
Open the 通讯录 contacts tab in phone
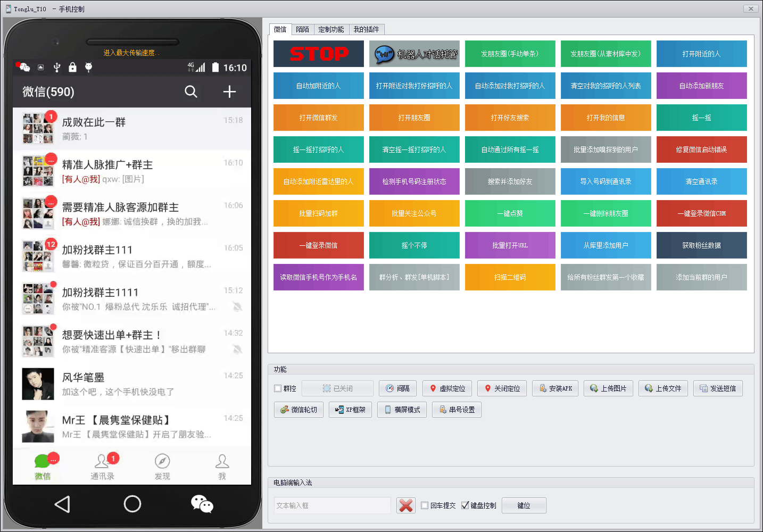pos(102,467)
